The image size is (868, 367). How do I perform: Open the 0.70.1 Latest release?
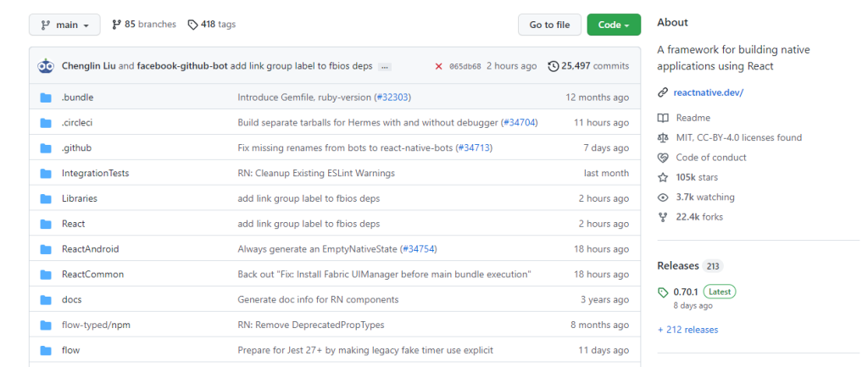pos(704,292)
